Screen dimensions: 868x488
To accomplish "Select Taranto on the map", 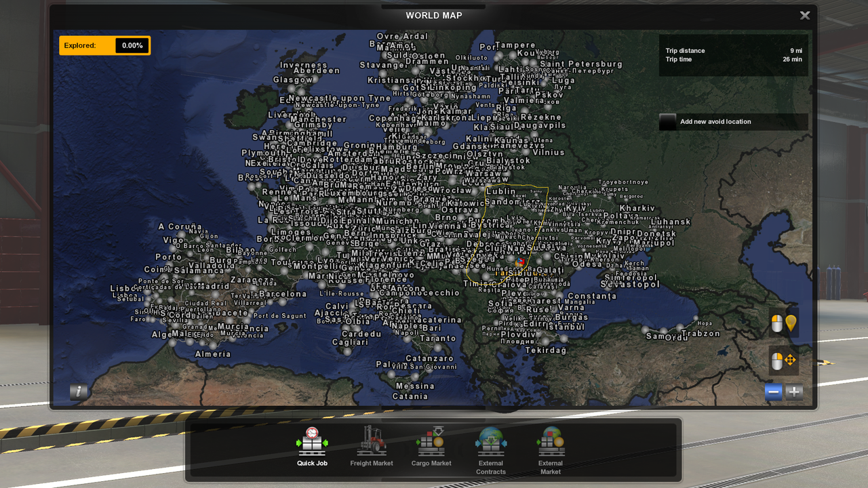I will point(438,338).
